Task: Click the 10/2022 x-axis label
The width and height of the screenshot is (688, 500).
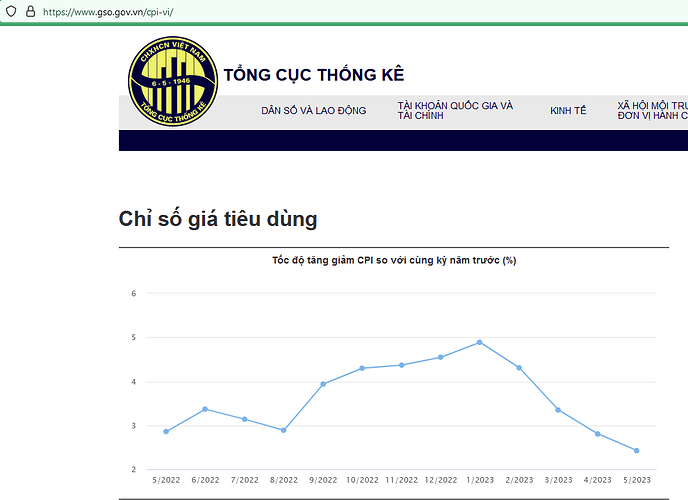Action: click(362, 480)
